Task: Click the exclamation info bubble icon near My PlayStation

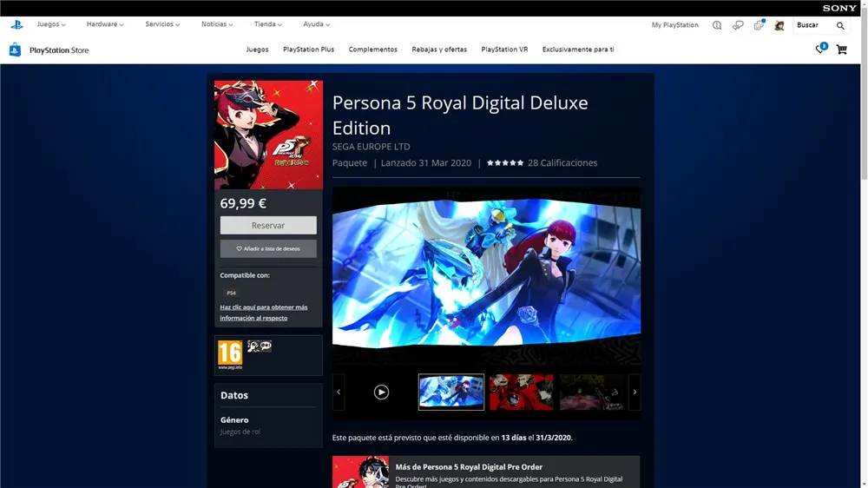Action: 717,25
